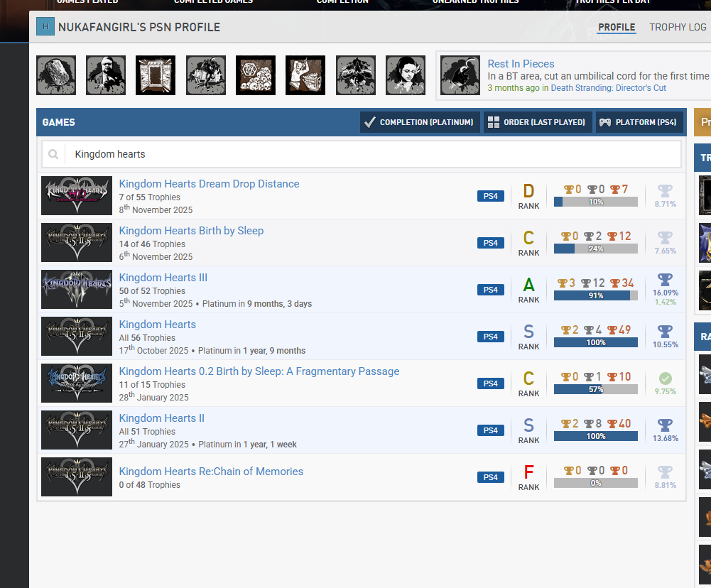This screenshot has width=711, height=588.
Task: Open Kingdom Hearts 0.2 Fragmentary Passage title link
Action: 259,371
